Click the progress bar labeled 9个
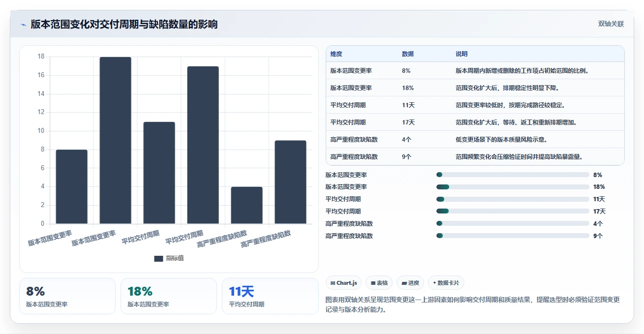 click(x=513, y=236)
